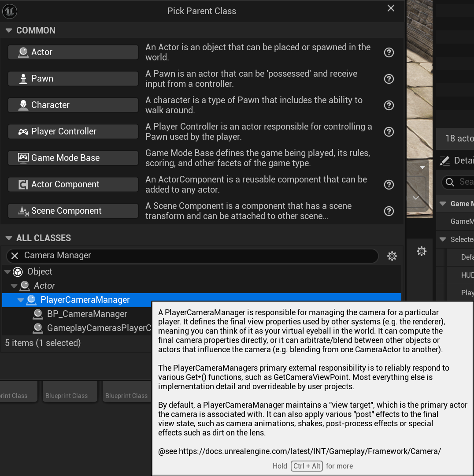474x476 pixels.
Task: Click the '18 acto' count in outliner
Action: coord(459,138)
